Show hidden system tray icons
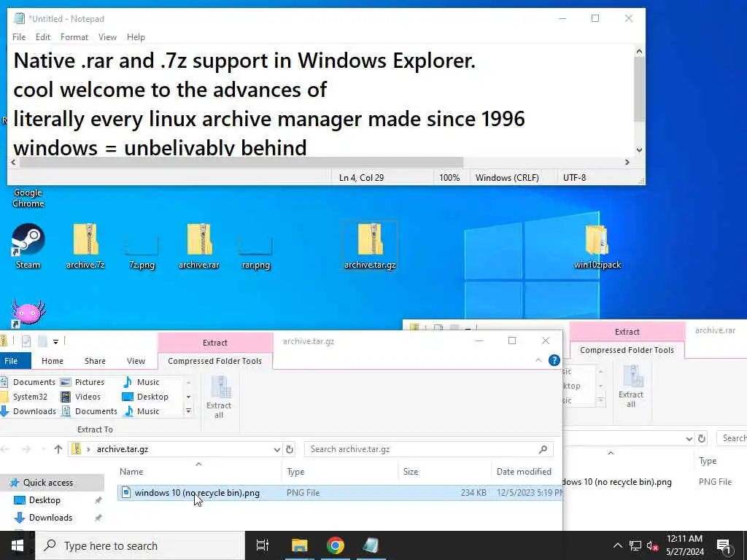 617,546
